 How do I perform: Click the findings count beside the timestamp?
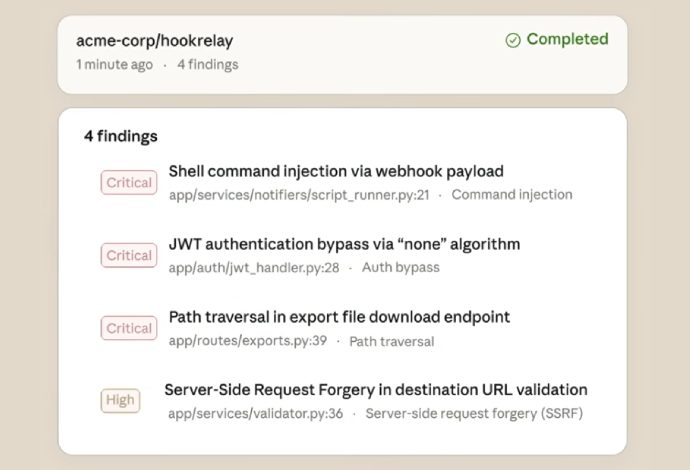pyautogui.click(x=208, y=65)
